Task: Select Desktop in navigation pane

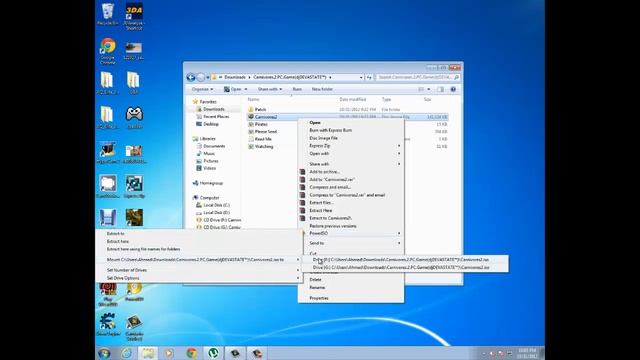Action: coord(211,124)
